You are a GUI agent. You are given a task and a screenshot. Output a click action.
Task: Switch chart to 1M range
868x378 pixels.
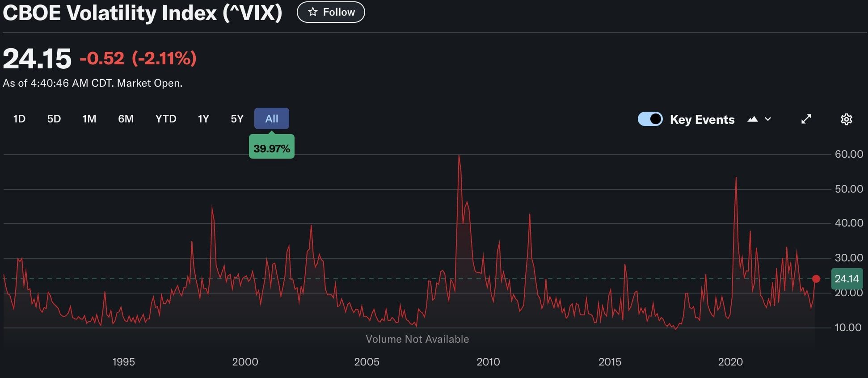89,119
